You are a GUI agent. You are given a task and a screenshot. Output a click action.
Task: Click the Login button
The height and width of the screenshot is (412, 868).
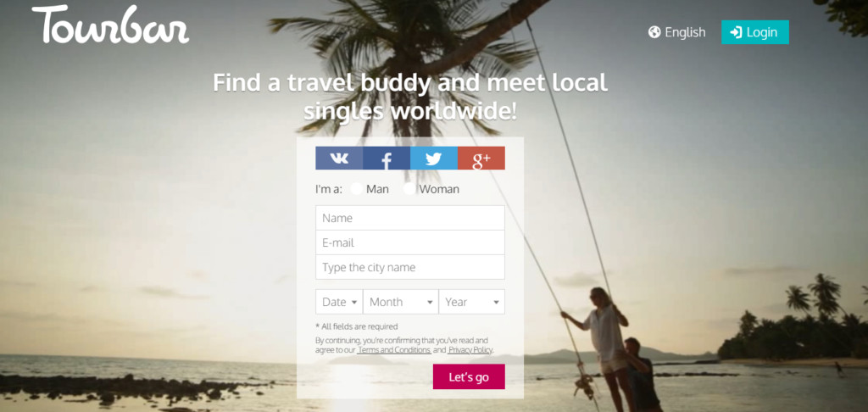pos(755,32)
